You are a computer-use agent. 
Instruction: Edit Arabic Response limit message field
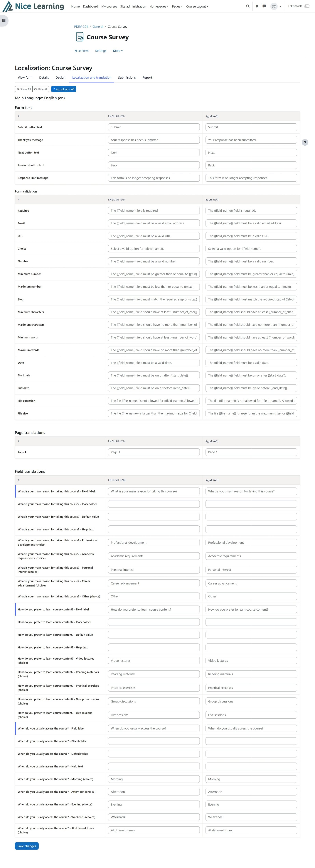[x=251, y=178]
